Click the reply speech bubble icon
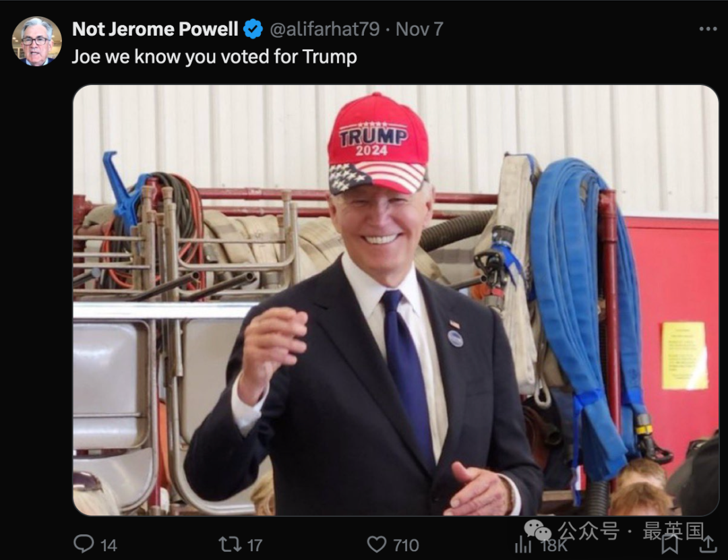The image size is (728, 560). point(84,544)
